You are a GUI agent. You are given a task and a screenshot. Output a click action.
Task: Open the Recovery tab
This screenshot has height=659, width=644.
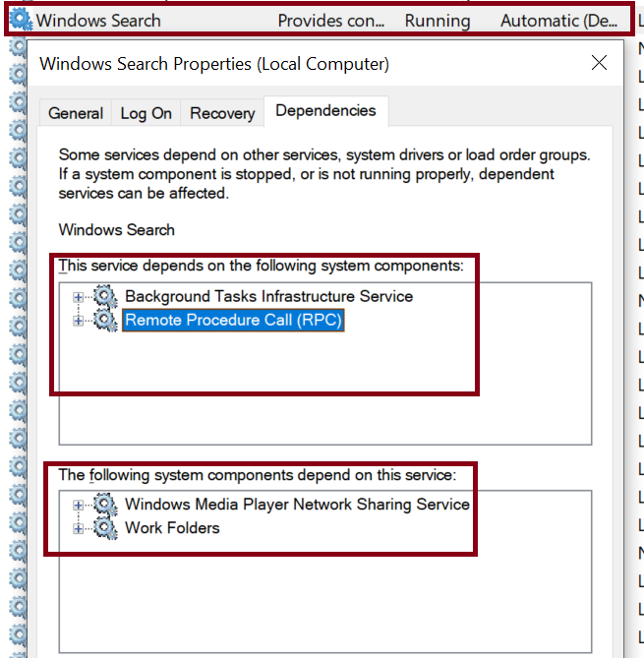[222, 113]
